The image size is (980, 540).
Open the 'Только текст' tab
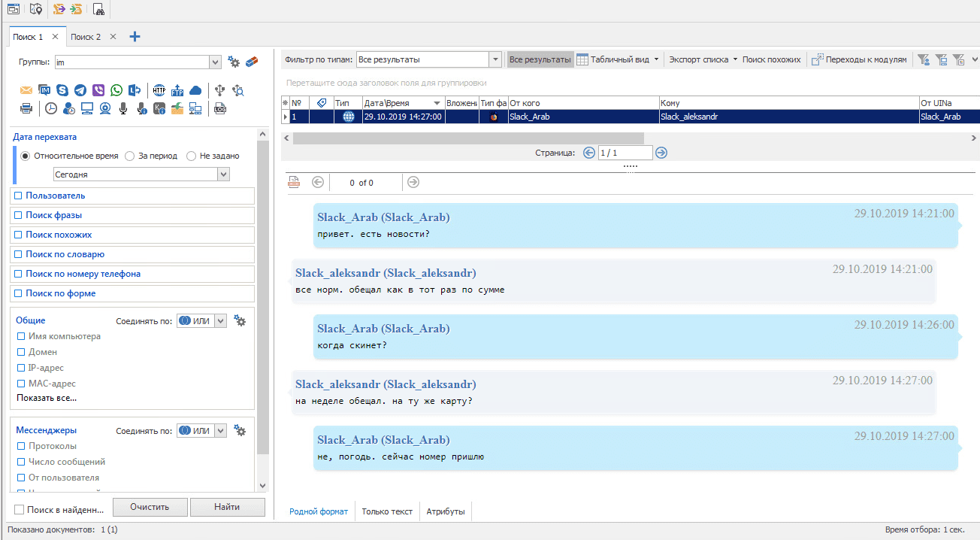[x=387, y=511]
